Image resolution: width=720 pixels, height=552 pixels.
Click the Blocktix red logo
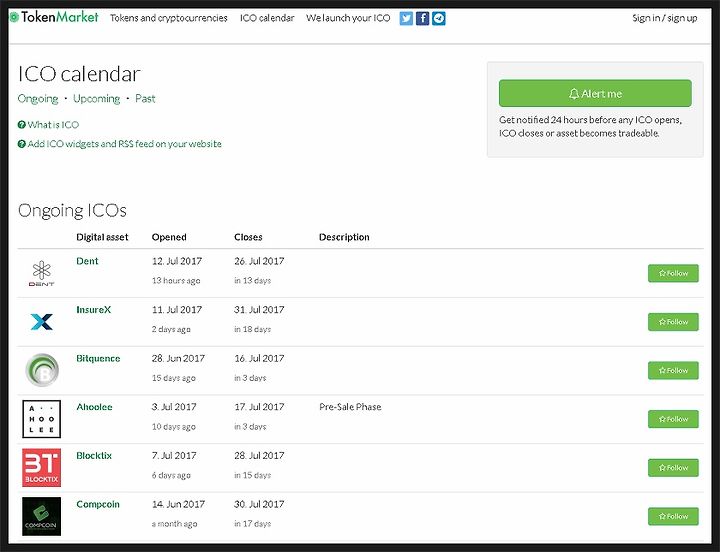(x=42, y=468)
